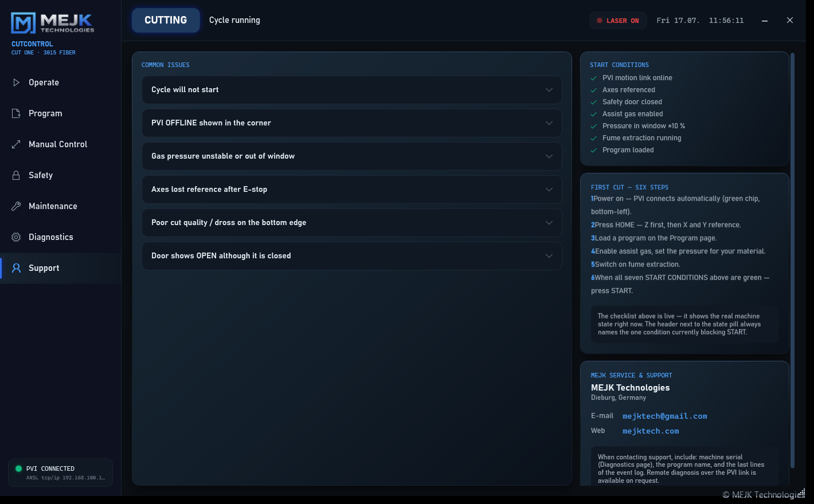Expand 'Poor cut quality / dross' issue

pyautogui.click(x=352, y=223)
